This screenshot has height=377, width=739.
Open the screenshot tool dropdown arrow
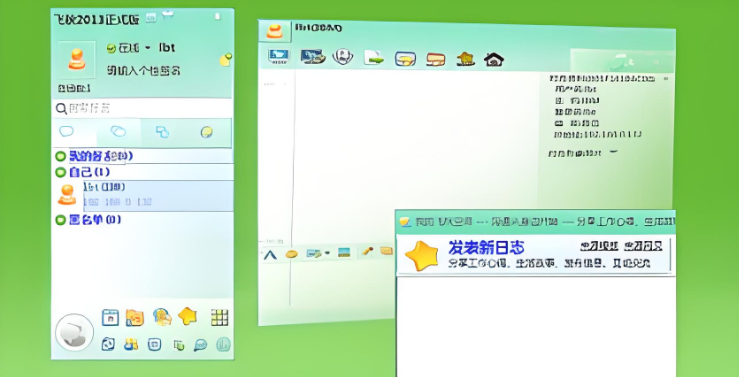coord(327,253)
